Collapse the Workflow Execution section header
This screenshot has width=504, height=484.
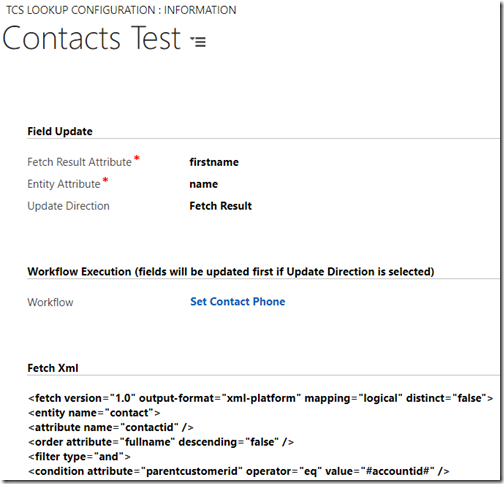click(x=231, y=272)
